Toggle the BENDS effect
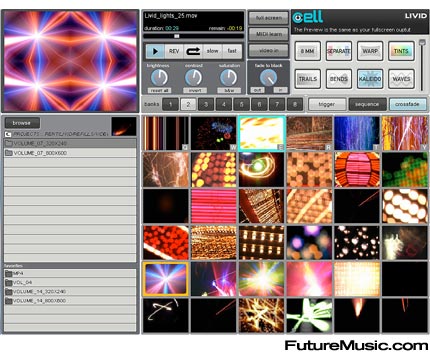The width and height of the screenshot is (430, 360). tap(339, 79)
